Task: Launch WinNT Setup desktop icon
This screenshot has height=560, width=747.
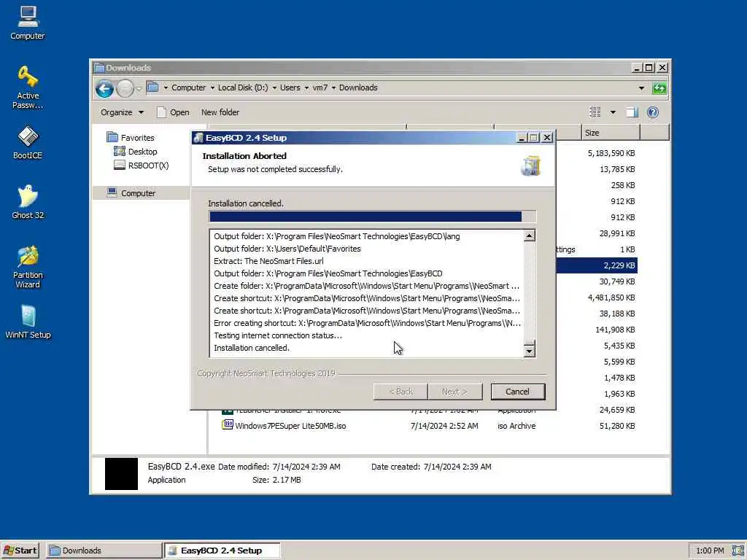Action: point(28,322)
